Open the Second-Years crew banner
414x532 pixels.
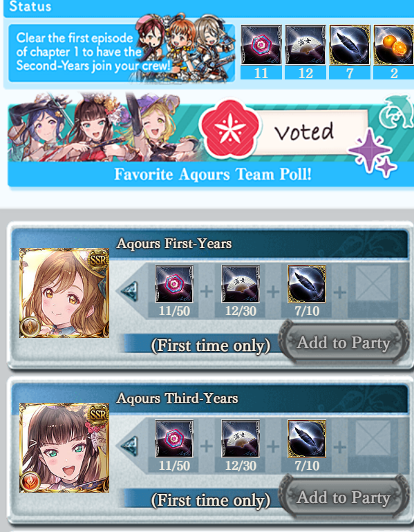[x=122, y=53]
